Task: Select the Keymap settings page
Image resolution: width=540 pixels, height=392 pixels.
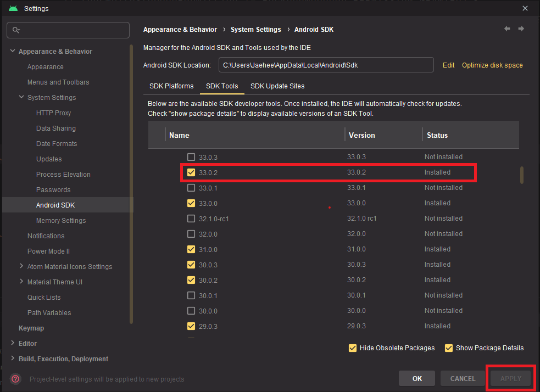Action: tap(31, 328)
